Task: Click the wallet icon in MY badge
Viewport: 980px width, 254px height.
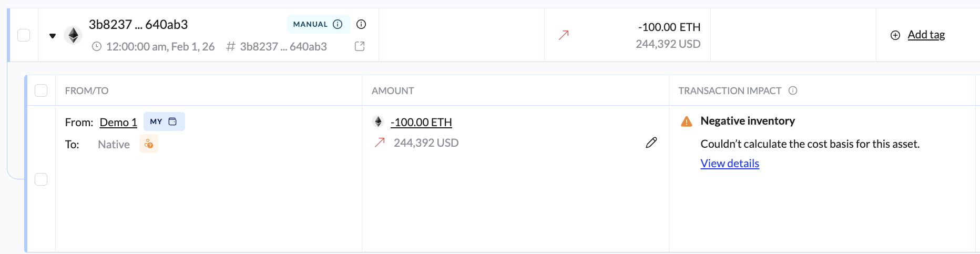Action: [x=172, y=121]
